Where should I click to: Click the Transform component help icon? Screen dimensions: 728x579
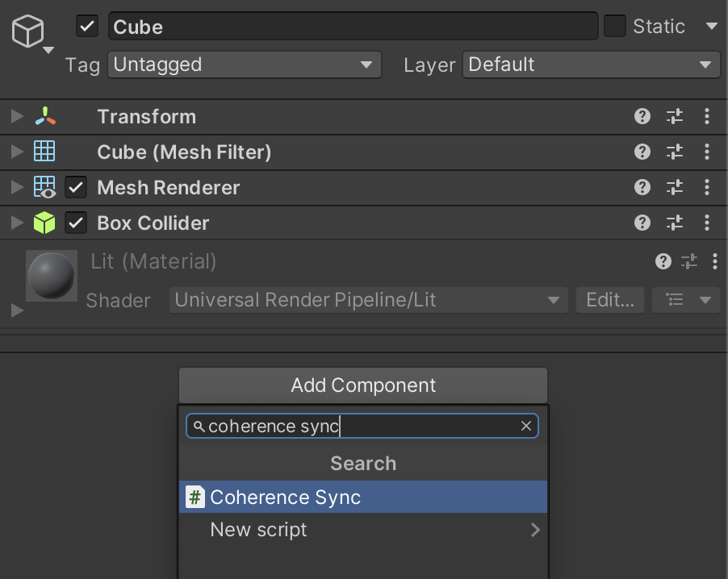tap(642, 117)
